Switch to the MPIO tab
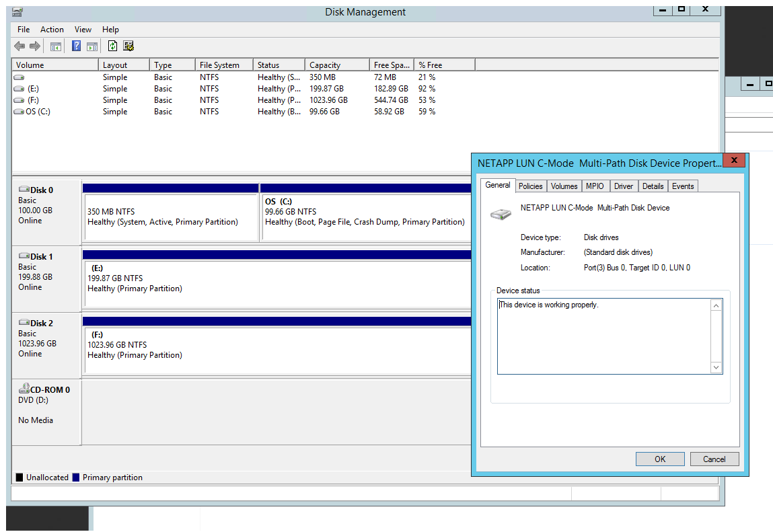This screenshot has height=532, width=773. tap(595, 186)
